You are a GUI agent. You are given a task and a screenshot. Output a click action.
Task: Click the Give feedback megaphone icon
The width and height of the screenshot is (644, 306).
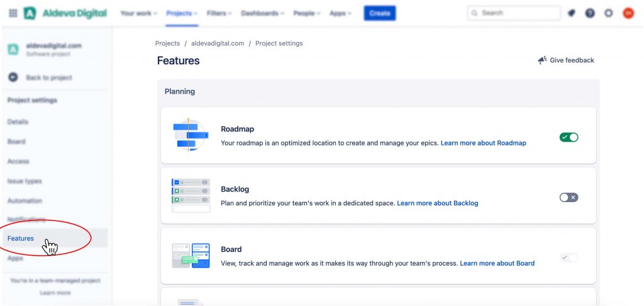[x=543, y=60]
